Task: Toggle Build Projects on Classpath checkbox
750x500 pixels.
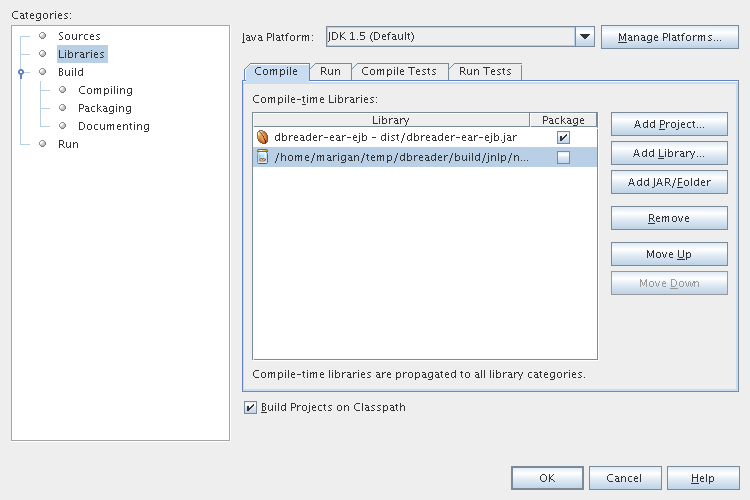Action: pyautogui.click(x=250, y=408)
